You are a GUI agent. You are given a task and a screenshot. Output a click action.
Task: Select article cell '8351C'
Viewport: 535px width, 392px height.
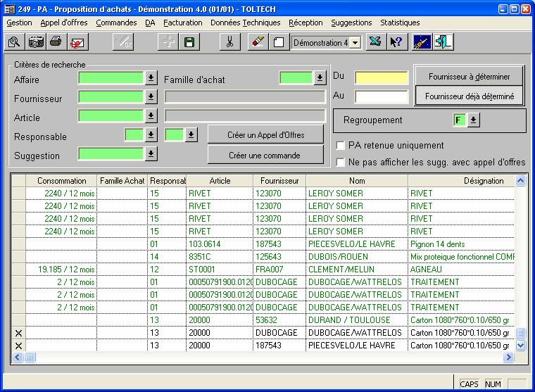coord(220,257)
